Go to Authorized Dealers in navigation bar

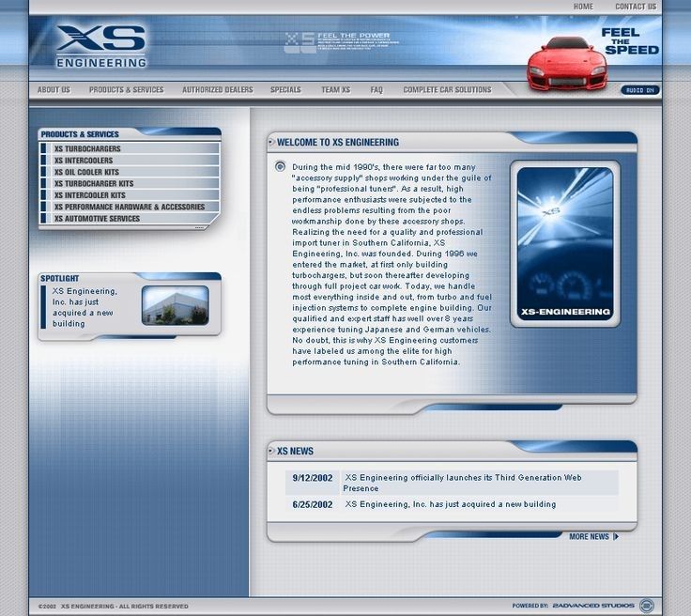click(x=217, y=90)
